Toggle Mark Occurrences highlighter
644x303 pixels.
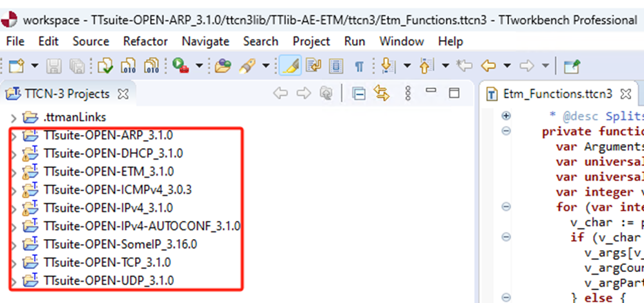coord(291,65)
